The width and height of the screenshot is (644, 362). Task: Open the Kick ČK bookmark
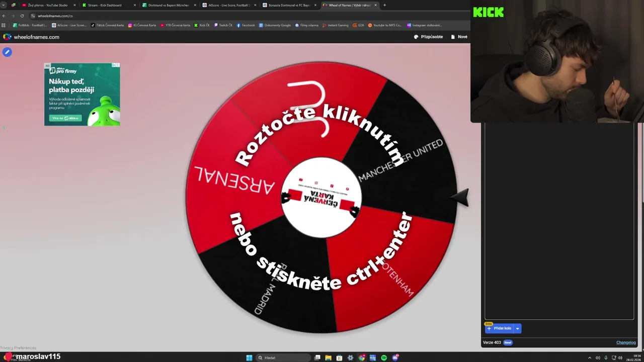[202, 25]
